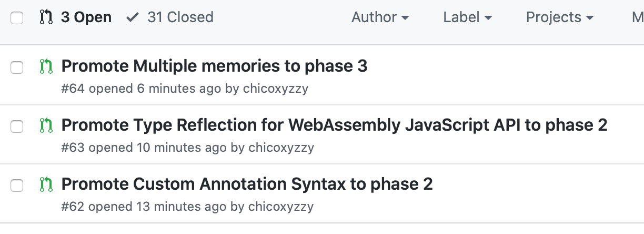The height and width of the screenshot is (234, 644).
Task: Open the Author filter dropdown
Action: (380, 17)
